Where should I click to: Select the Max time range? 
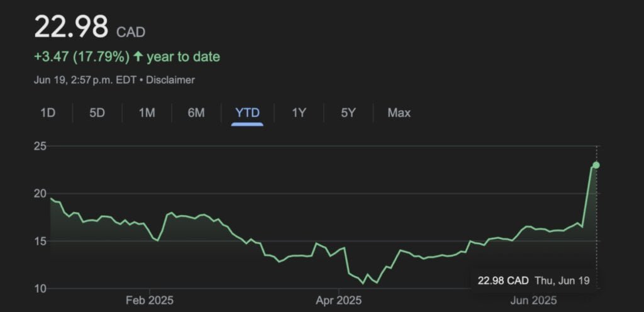[x=399, y=113]
